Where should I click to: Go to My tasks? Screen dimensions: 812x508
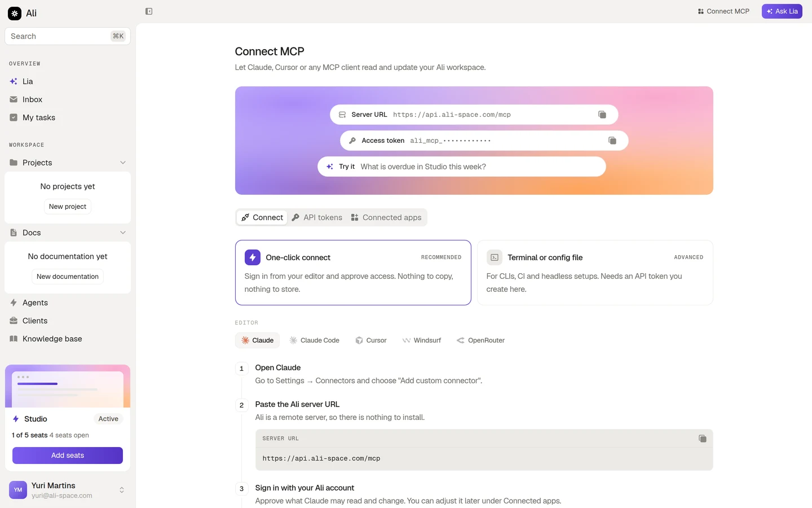(68, 117)
